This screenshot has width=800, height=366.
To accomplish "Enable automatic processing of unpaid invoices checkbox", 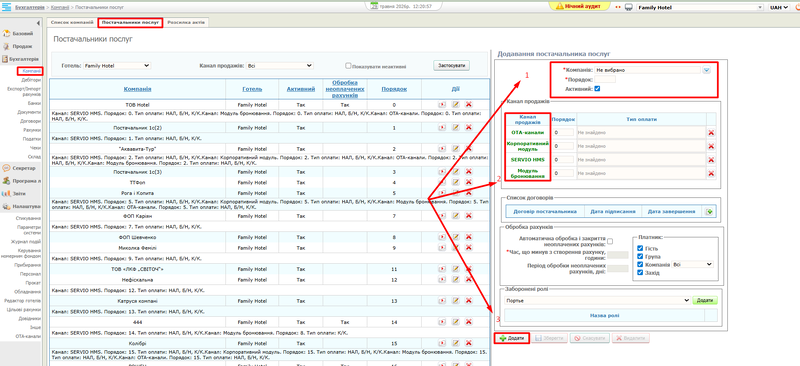I will tap(610, 241).
